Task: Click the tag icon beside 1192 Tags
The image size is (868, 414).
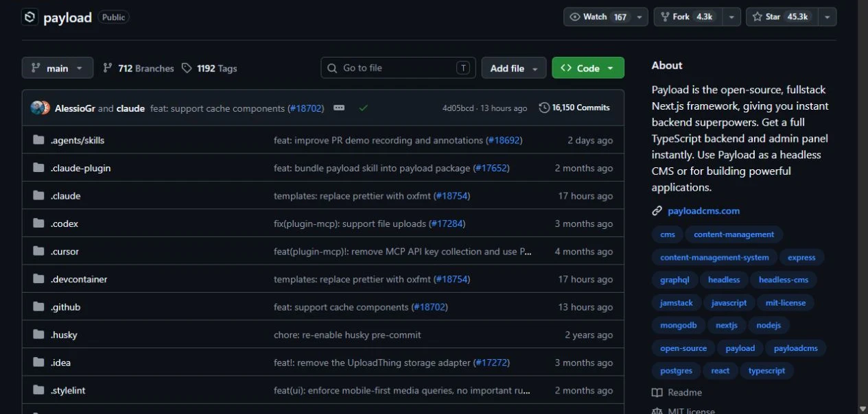Action: (x=187, y=68)
